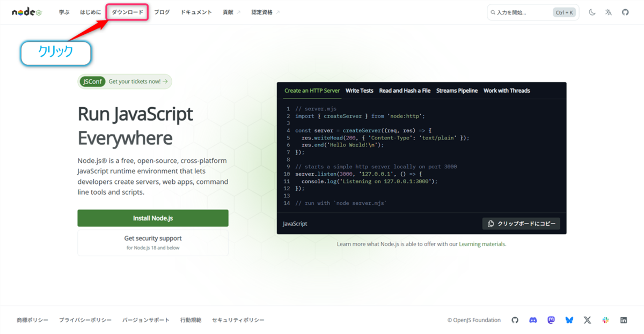Screen dimensions: 644x334
Task: Open the はじめに menu item
Action: pos(91,12)
